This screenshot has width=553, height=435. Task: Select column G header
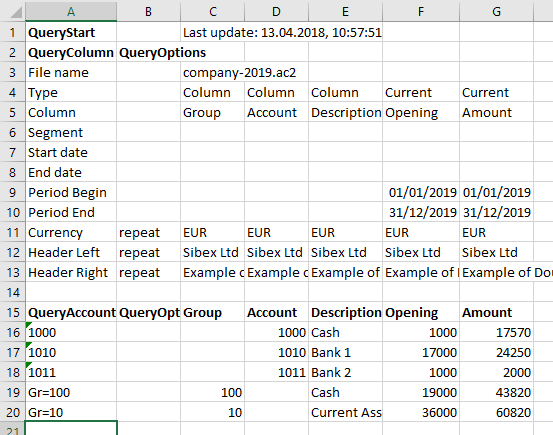tap(496, 12)
